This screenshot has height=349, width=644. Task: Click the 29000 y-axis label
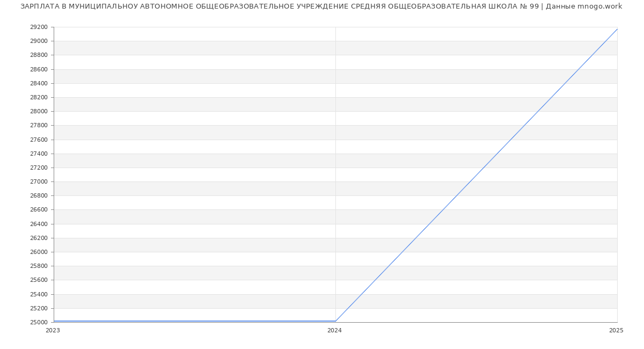point(39,41)
